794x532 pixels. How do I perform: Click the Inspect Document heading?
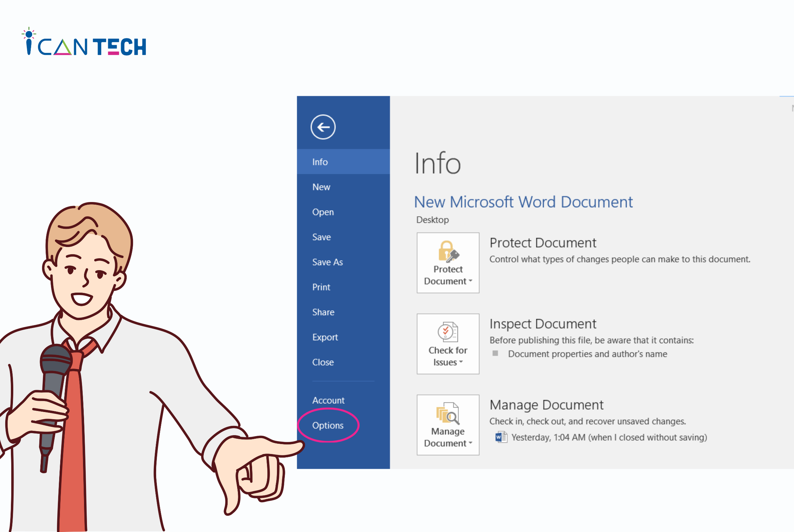pyautogui.click(x=543, y=324)
